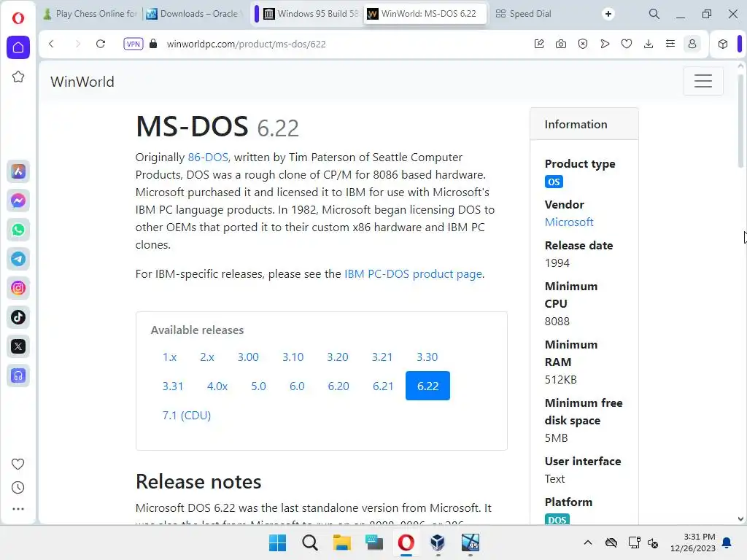Take a snapshot with camera icon
747x560 pixels.
tap(561, 44)
